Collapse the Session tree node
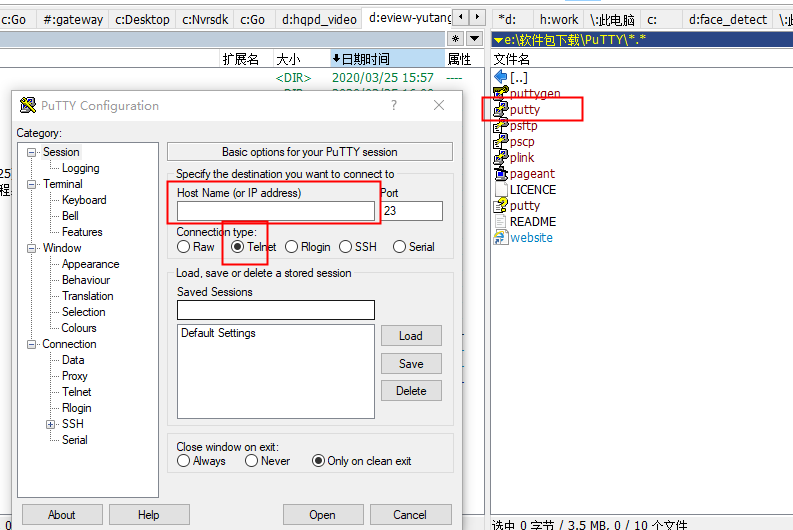This screenshot has height=530, width=793. 31,152
